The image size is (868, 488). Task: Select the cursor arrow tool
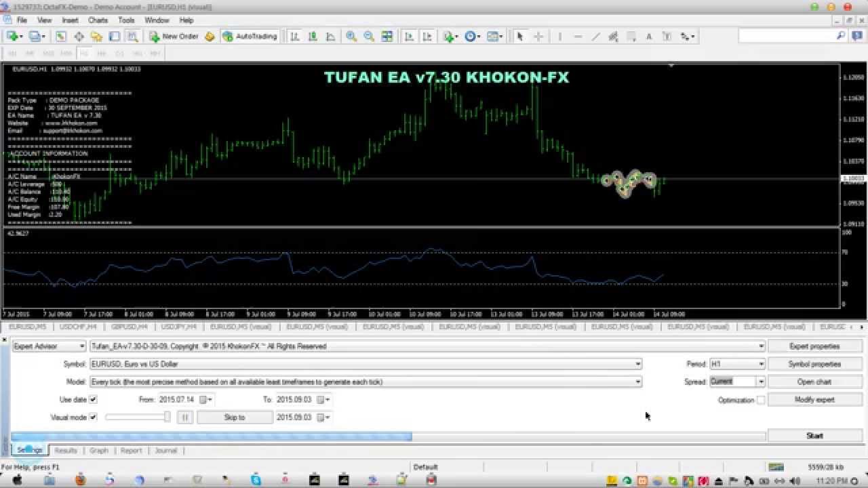(520, 37)
